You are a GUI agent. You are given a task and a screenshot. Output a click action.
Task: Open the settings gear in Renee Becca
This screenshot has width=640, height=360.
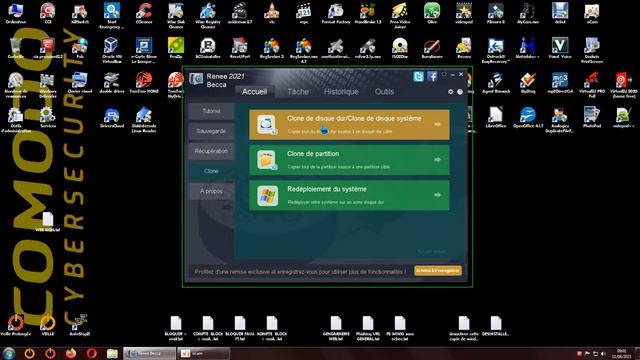click(451, 92)
